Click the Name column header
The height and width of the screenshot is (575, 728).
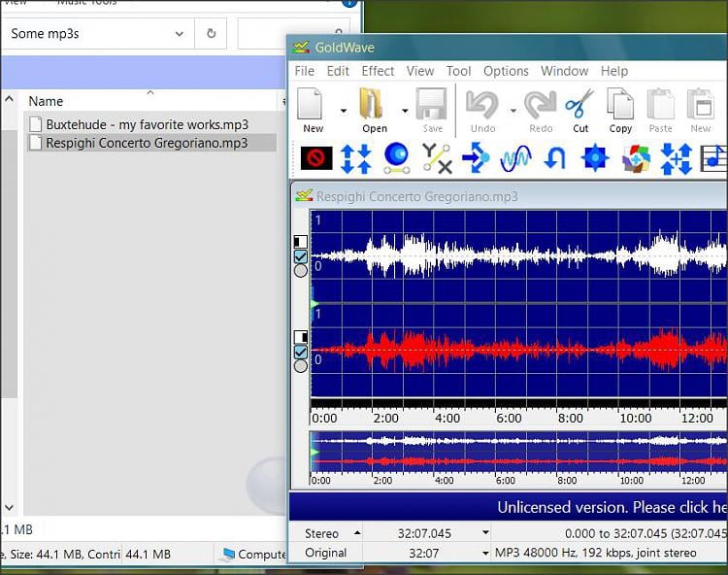pos(47,101)
